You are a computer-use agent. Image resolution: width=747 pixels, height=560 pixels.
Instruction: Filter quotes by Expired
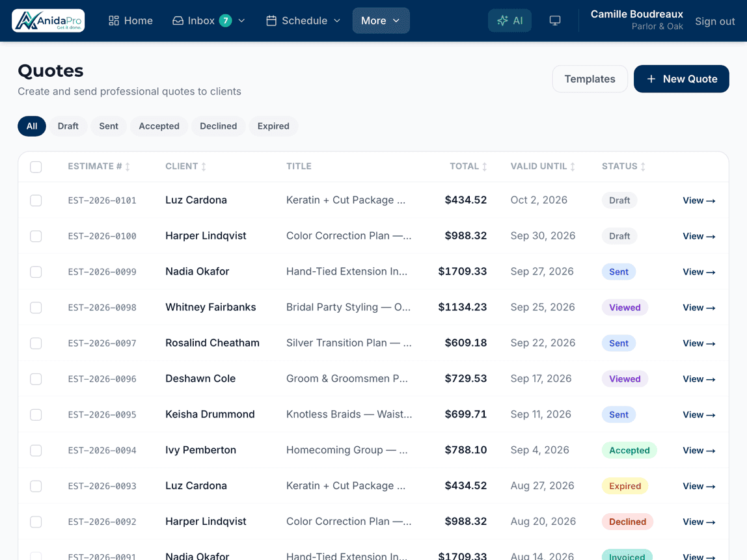[x=273, y=126]
